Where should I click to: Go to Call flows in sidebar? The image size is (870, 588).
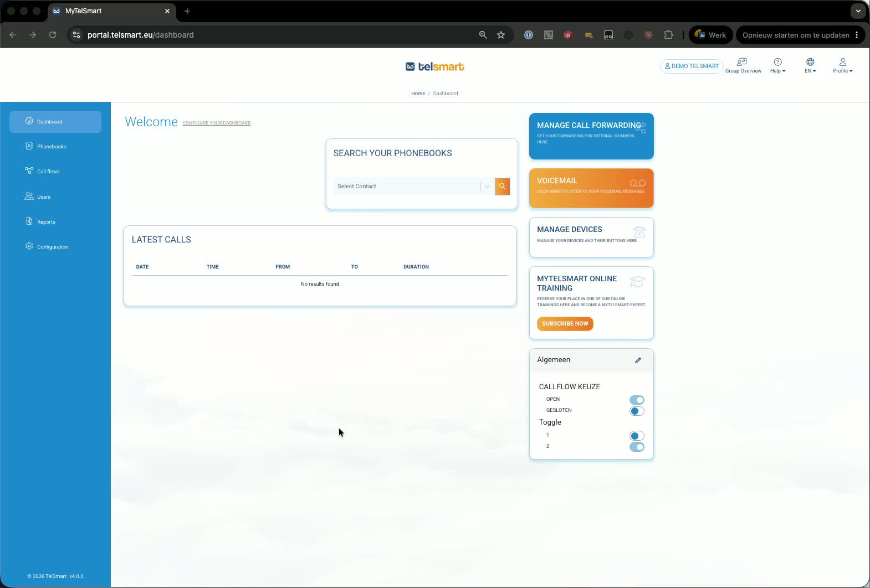(x=55, y=171)
